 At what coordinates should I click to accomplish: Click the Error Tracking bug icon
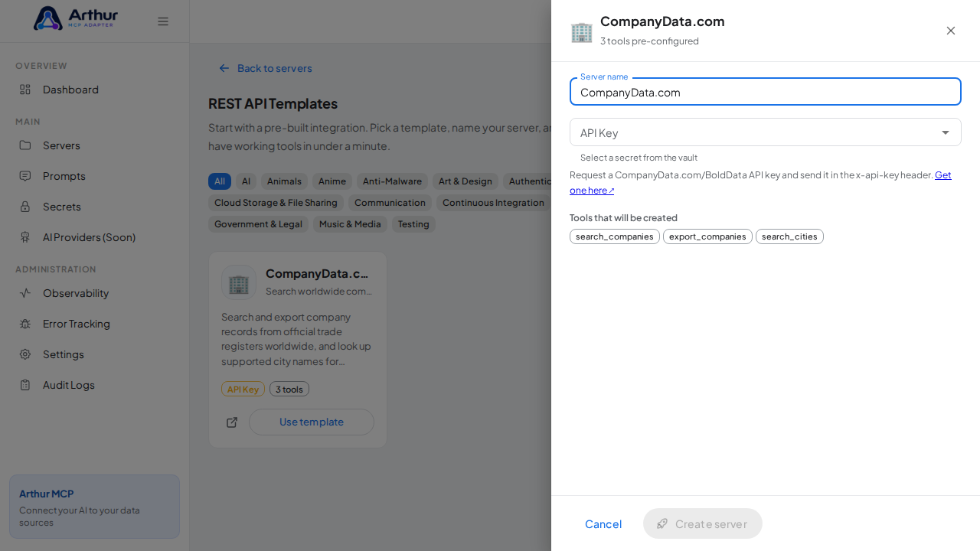(25, 324)
